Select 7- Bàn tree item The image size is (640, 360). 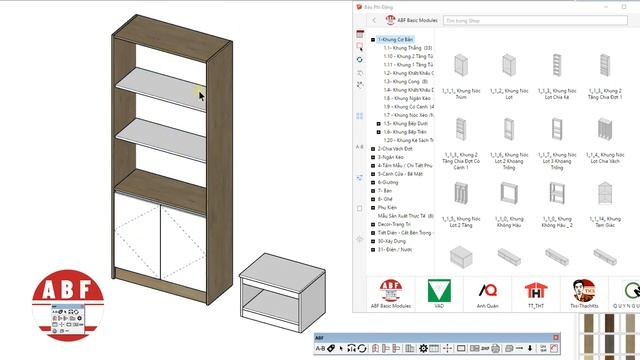tap(384, 191)
